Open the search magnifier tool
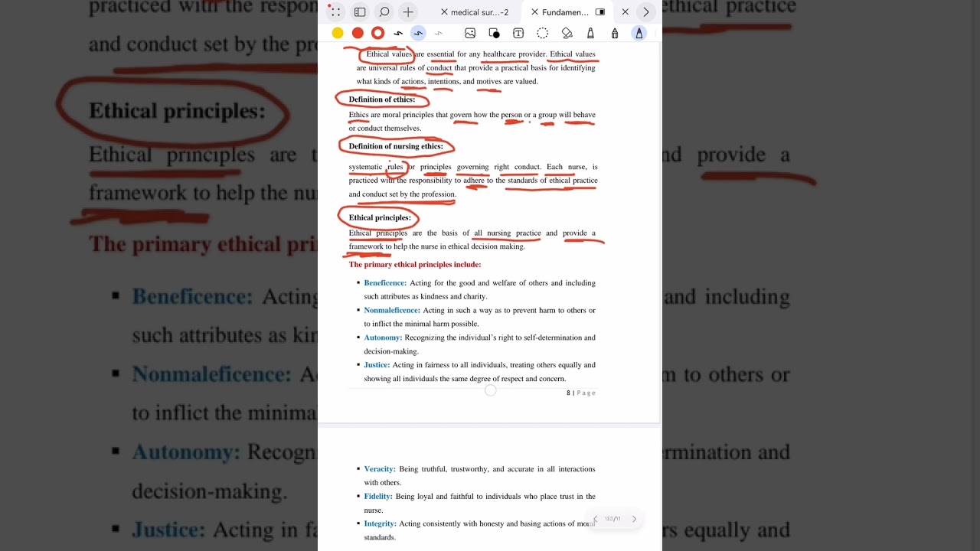Image resolution: width=980 pixels, height=551 pixels. point(384,12)
